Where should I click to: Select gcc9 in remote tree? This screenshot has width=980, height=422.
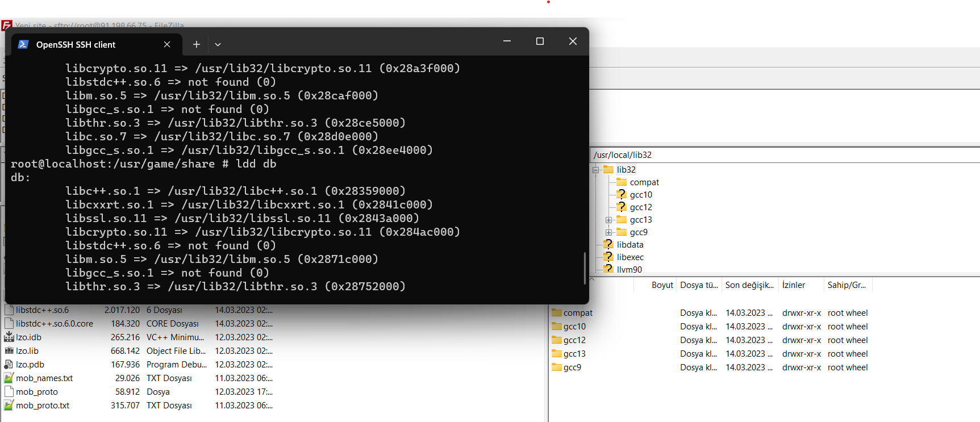[639, 232]
